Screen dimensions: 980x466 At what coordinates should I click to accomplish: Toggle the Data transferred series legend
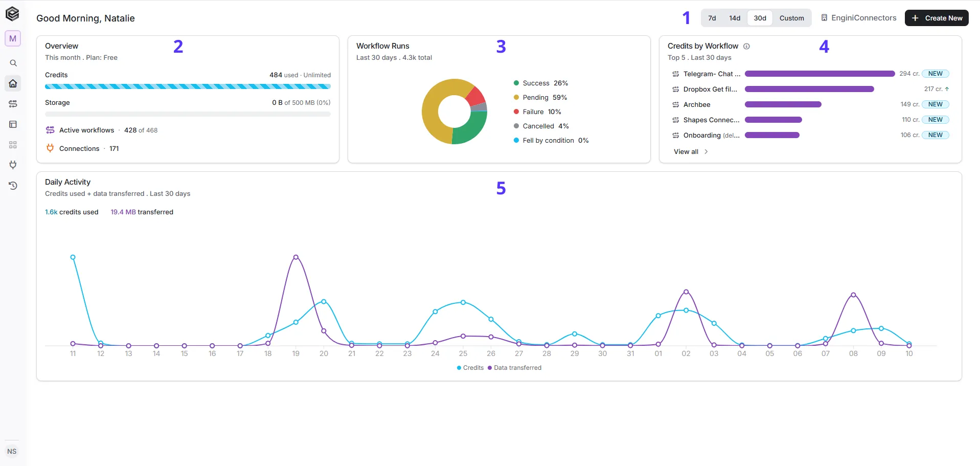(x=514, y=368)
